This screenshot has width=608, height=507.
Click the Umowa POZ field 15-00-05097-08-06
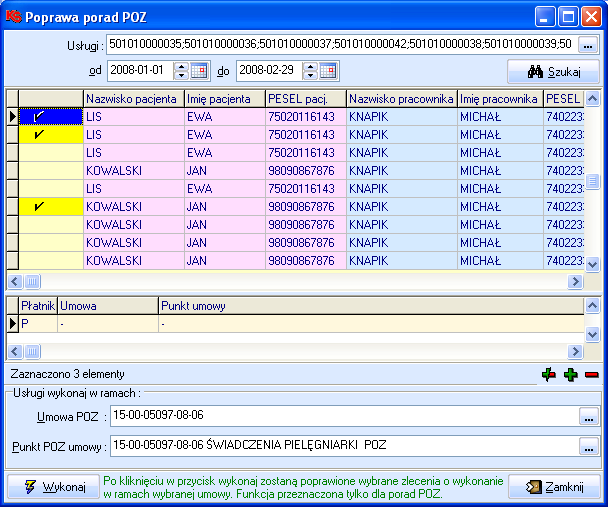[344, 416]
